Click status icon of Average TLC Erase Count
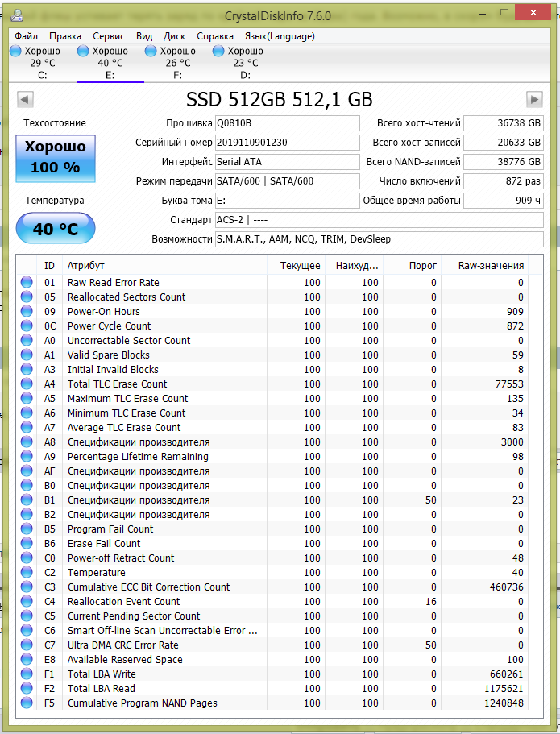This screenshot has width=560, height=734. pyautogui.click(x=27, y=427)
